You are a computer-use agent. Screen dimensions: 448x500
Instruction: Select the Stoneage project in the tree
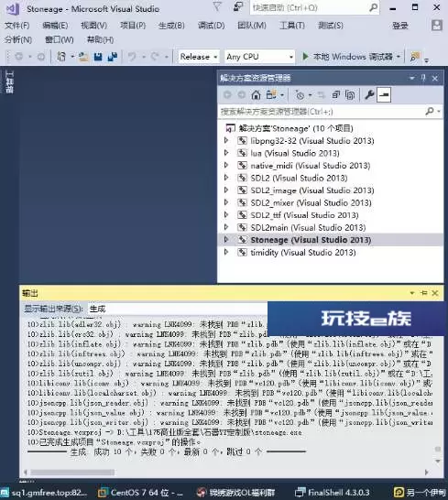tap(311, 240)
